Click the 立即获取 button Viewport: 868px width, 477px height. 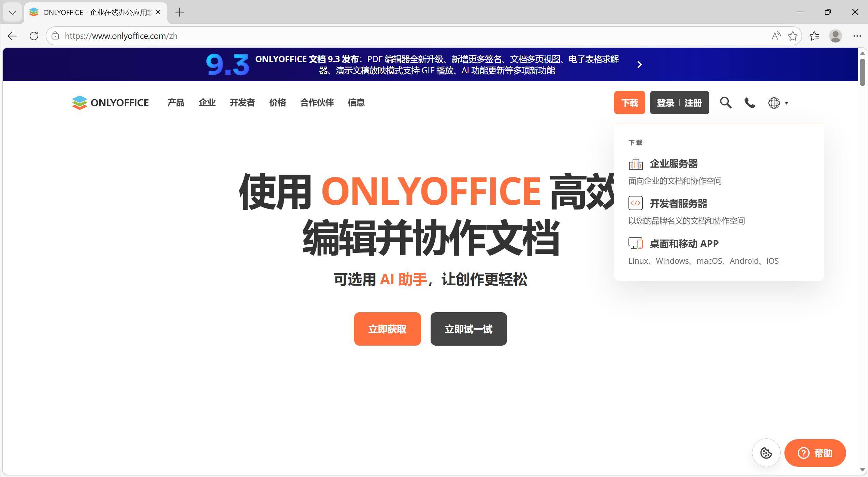coord(387,329)
